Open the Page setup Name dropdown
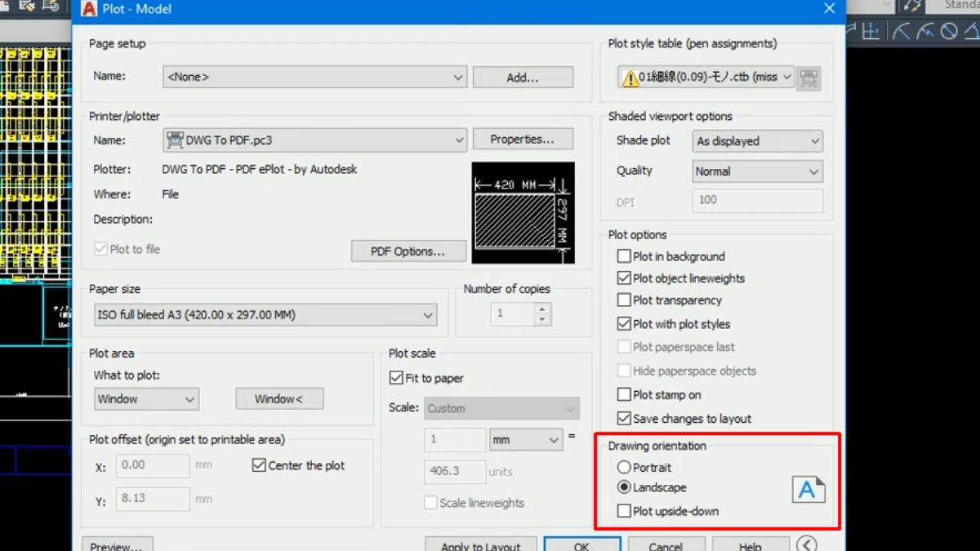Image resolution: width=980 pixels, height=551 pixels. [315, 77]
